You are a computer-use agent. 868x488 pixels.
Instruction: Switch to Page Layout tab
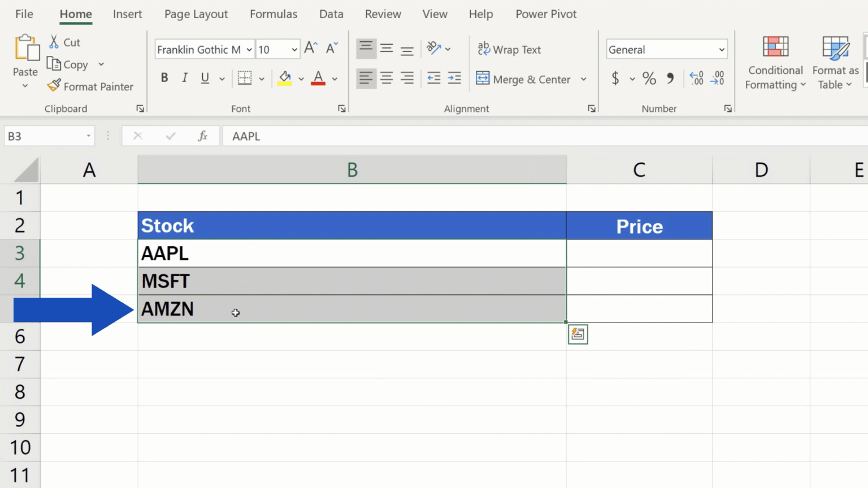[196, 14]
